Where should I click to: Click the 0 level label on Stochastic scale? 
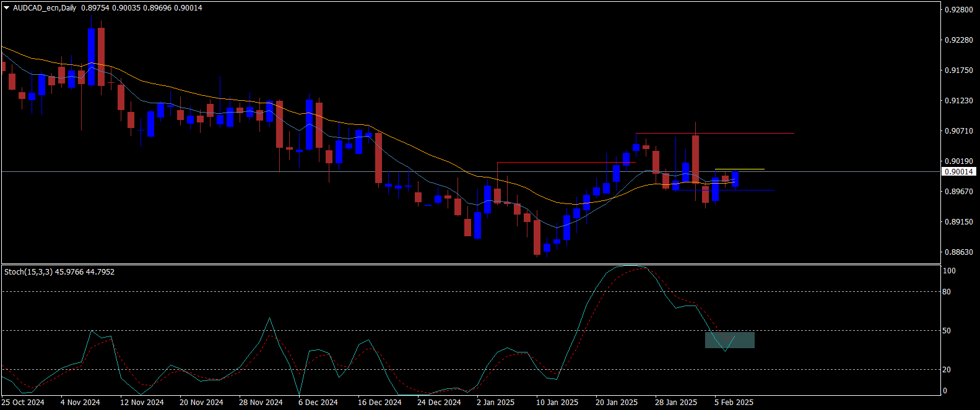pyautogui.click(x=945, y=390)
